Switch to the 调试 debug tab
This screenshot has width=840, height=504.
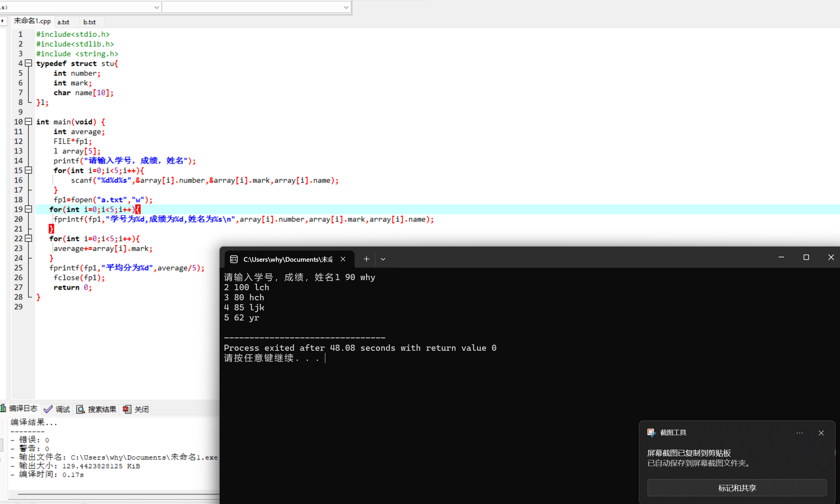click(x=57, y=409)
